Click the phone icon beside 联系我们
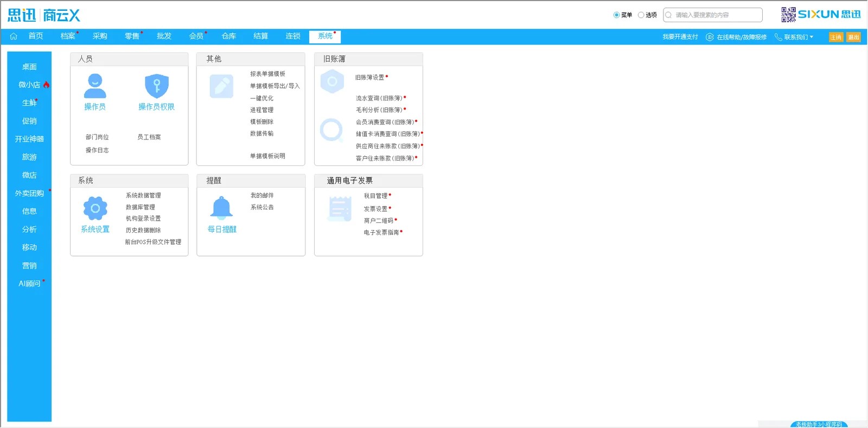 coord(778,37)
